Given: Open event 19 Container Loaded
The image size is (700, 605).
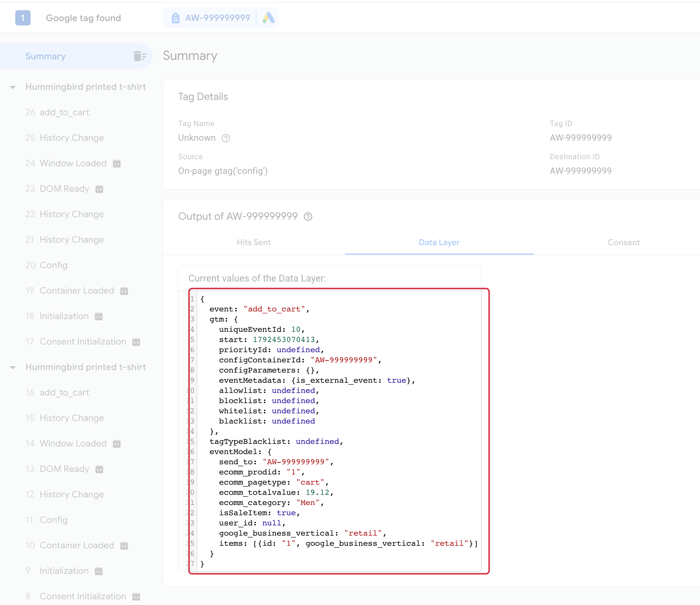Looking at the screenshot, I should pos(70,291).
